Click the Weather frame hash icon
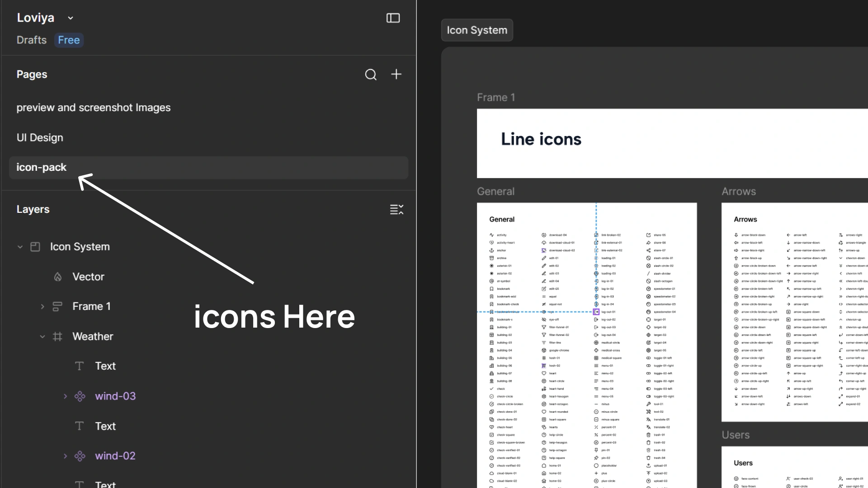This screenshot has height=488, width=868. click(57, 337)
